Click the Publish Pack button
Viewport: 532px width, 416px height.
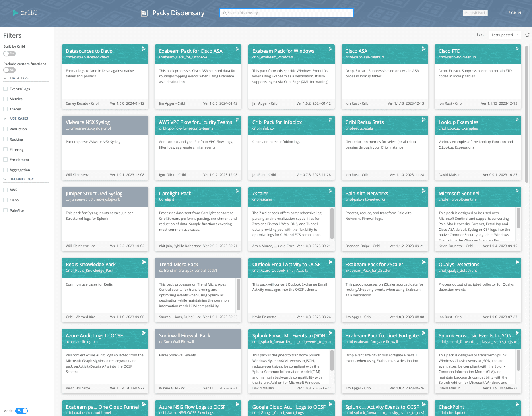[475, 13]
